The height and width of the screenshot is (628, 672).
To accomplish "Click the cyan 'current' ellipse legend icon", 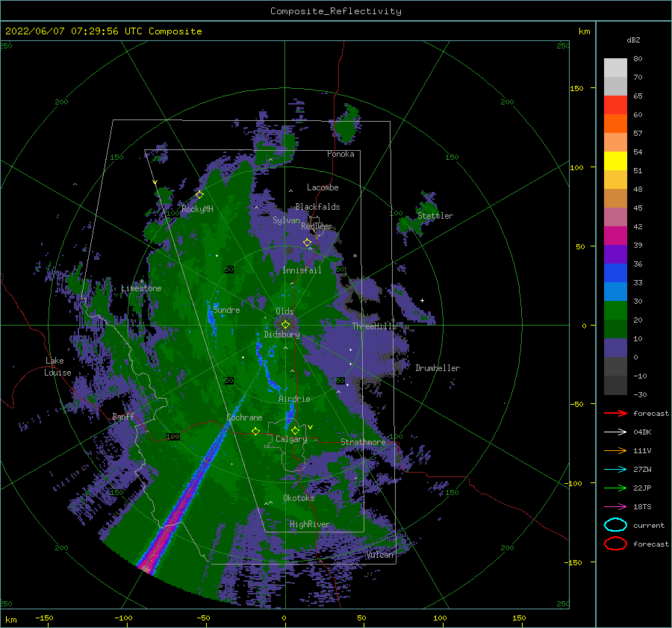I will coord(615,525).
